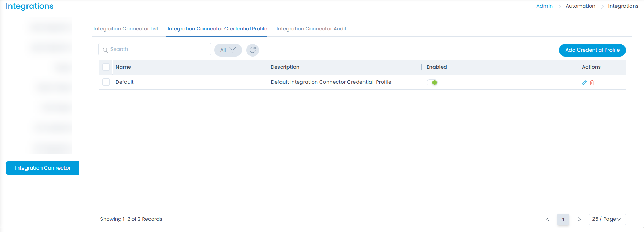Switch to Integration Connector List tab
Screen dimensions: 644x232
pos(126,29)
